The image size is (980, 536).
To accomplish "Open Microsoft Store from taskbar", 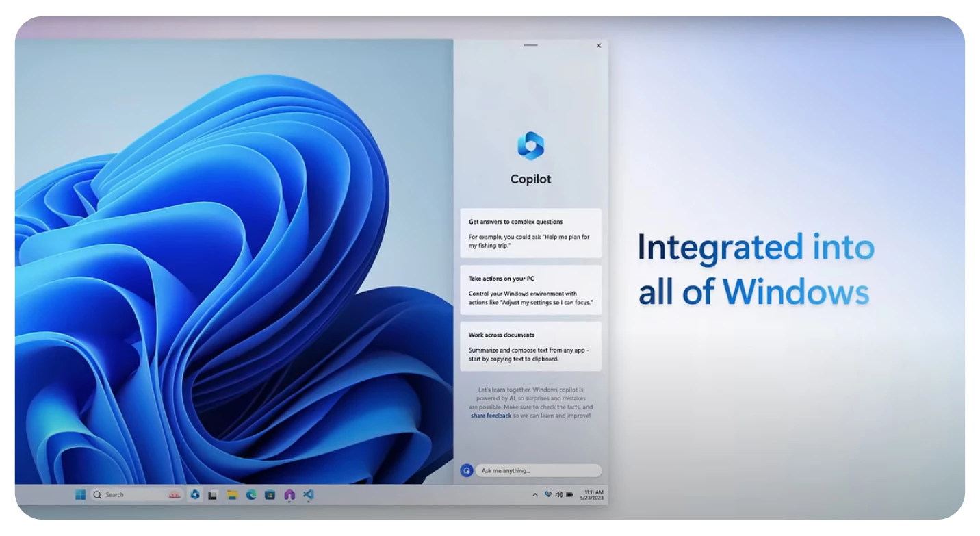I will tap(270, 494).
